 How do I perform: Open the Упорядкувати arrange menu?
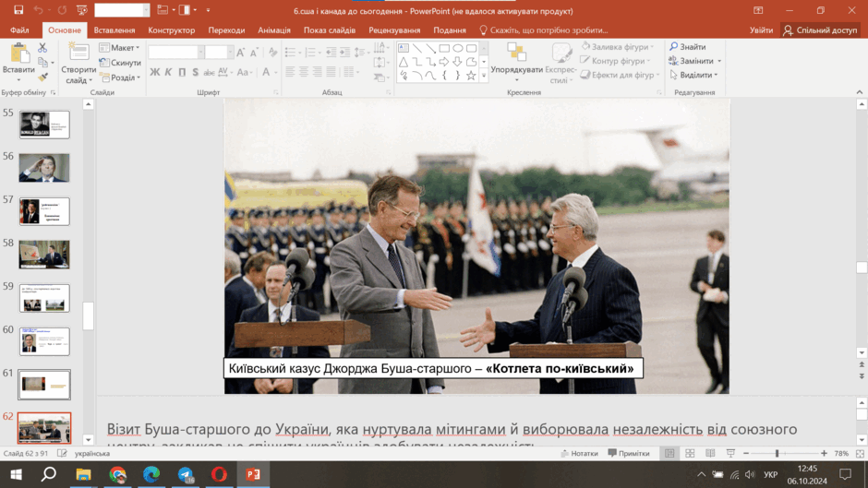point(516,64)
